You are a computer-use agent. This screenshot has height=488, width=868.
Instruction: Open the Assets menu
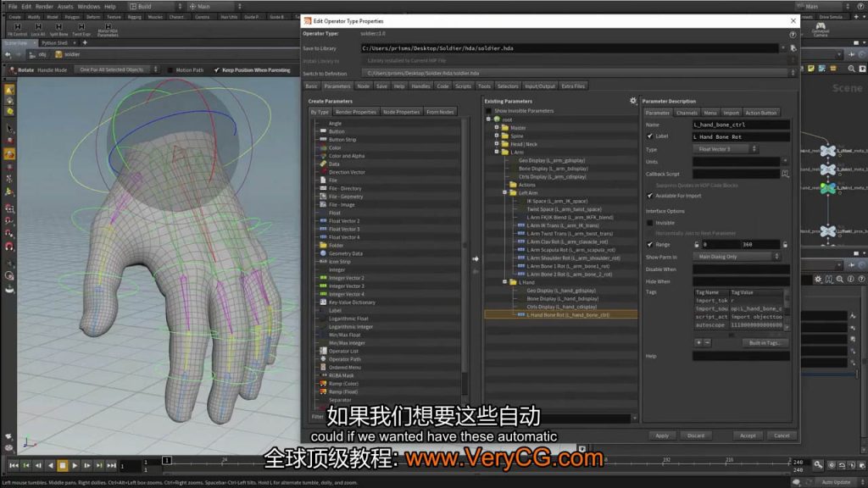65,7
